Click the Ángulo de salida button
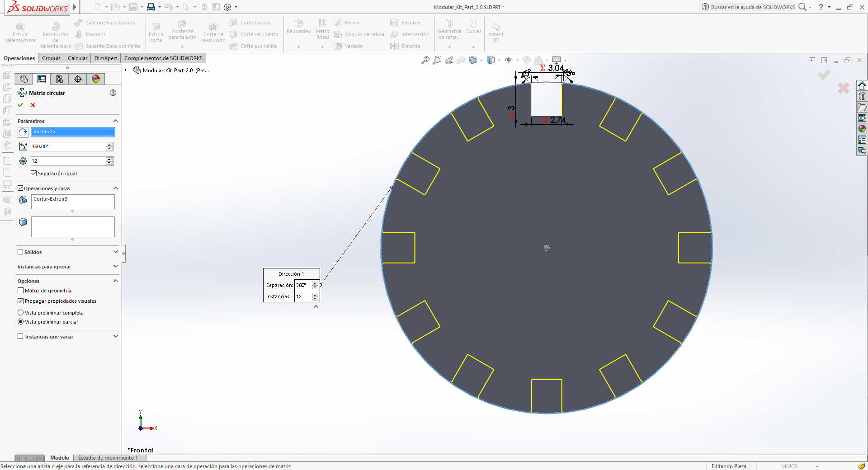Image resolution: width=868 pixels, height=470 pixels. tap(359, 34)
